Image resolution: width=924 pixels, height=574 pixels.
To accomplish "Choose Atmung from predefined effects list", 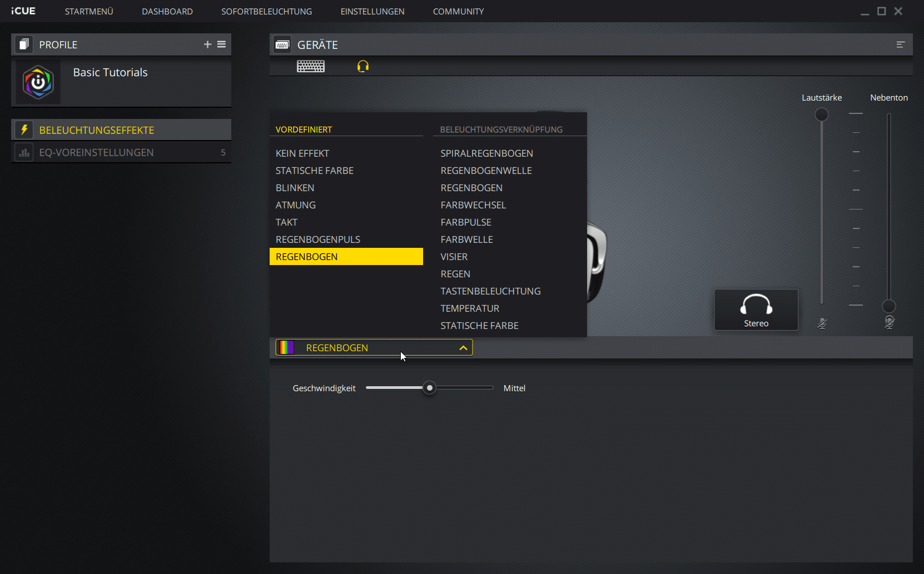I will (296, 205).
